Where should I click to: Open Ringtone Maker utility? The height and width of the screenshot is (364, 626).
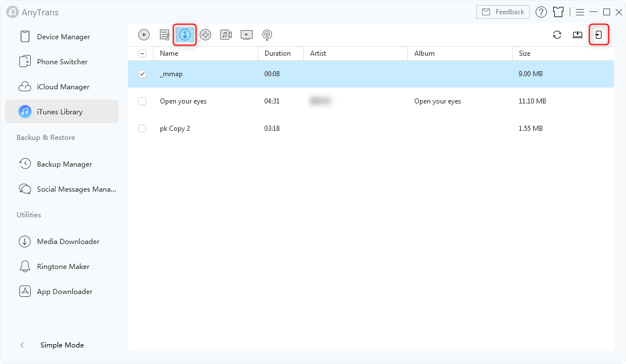[x=62, y=266]
